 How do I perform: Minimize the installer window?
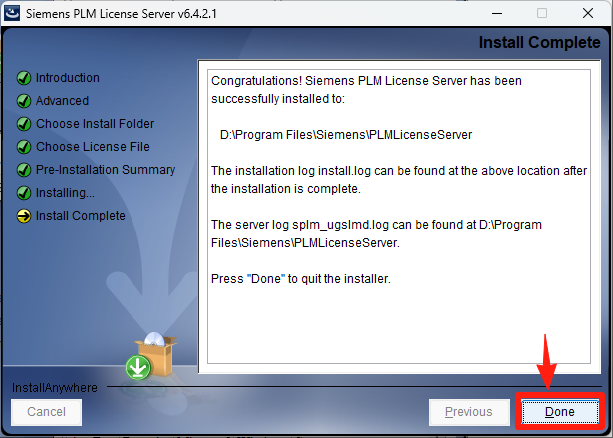pyautogui.click(x=497, y=13)
